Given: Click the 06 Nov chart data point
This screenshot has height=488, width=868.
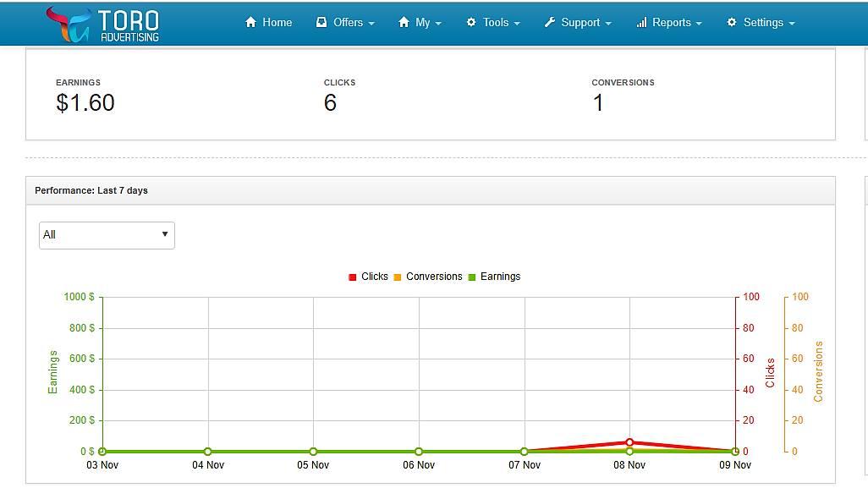Looking at the screenshot, I should click(419, 452).
